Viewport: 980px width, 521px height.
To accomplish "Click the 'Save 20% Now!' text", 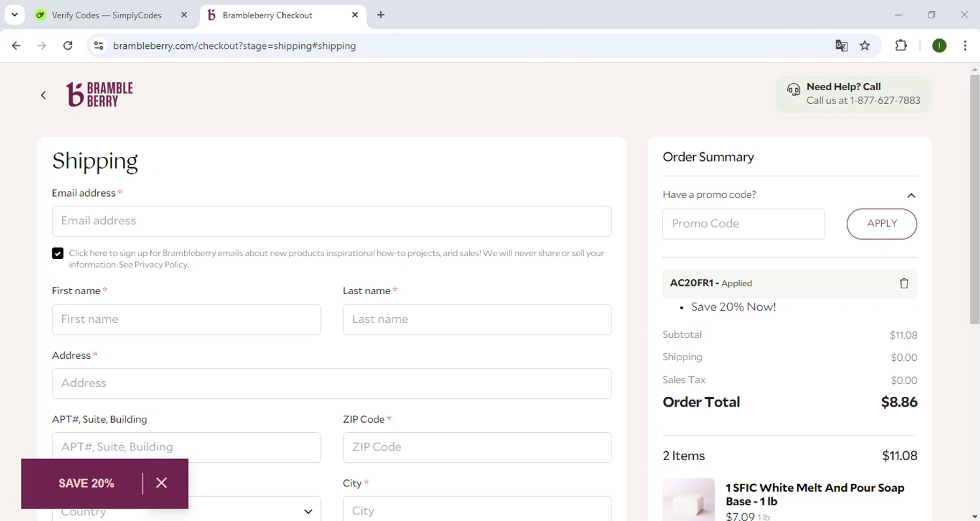I will click(x=734, y=307).
